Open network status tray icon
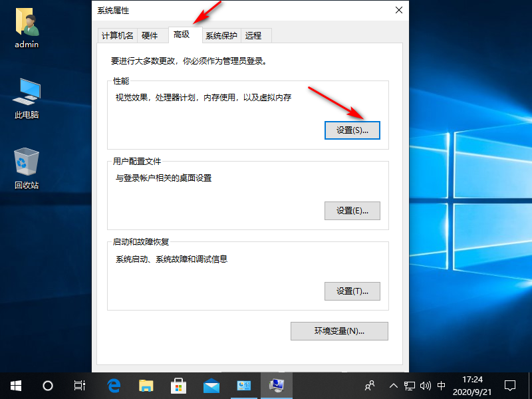532x399 pixels. pyautogui.click(x=410, y=386)
